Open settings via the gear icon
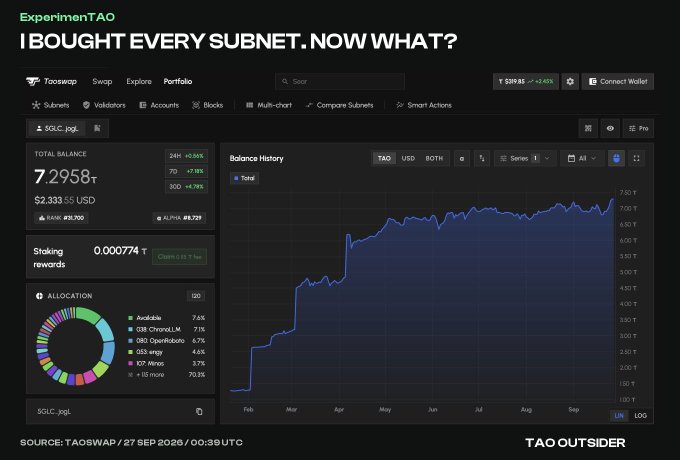This screenshot has height=460, width=680. pyautogui.click(x=570, y=82)
